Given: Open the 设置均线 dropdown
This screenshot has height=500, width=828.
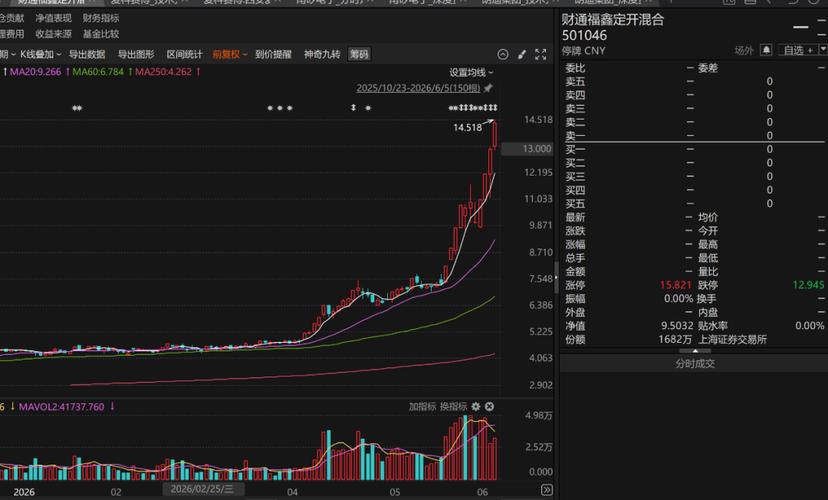Looking at the screenshot, I should pyautogui.click(x=471, y=72).
